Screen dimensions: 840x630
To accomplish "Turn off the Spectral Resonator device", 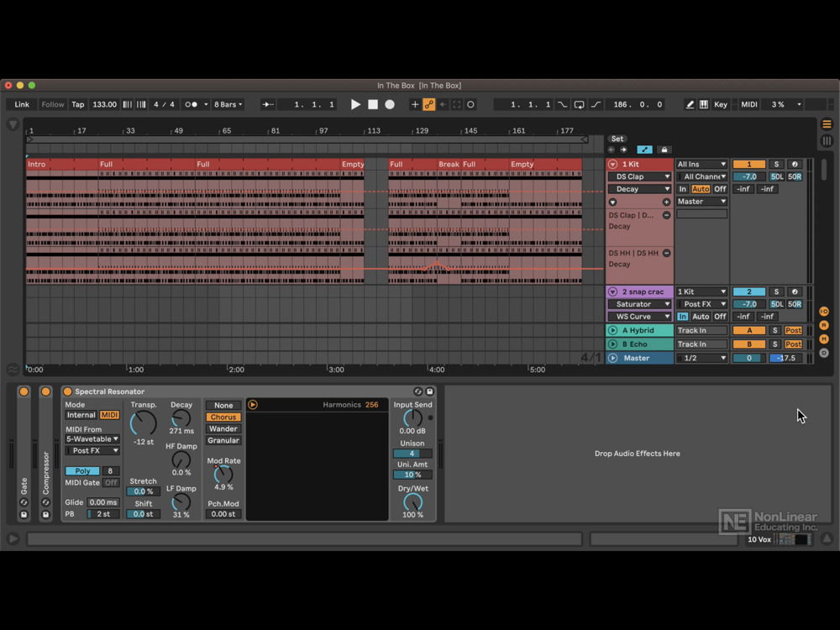I will 68,391.
